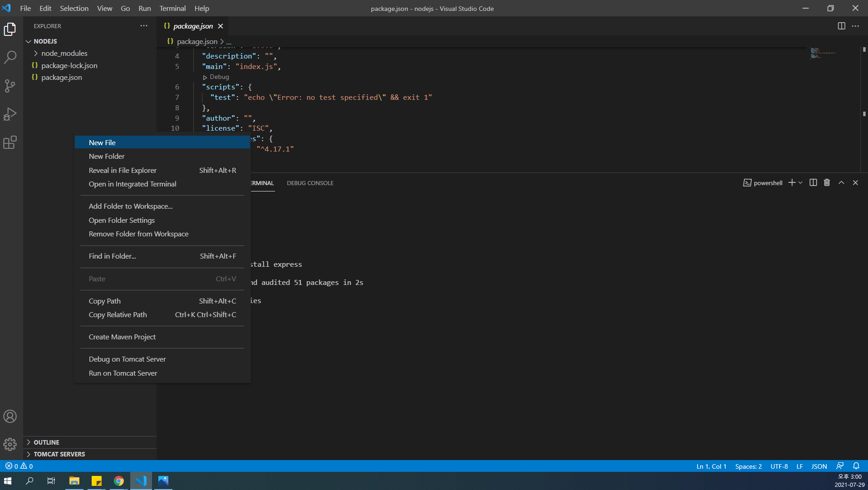
Task: Open Task View on taskbar
Action: (51, 481)
